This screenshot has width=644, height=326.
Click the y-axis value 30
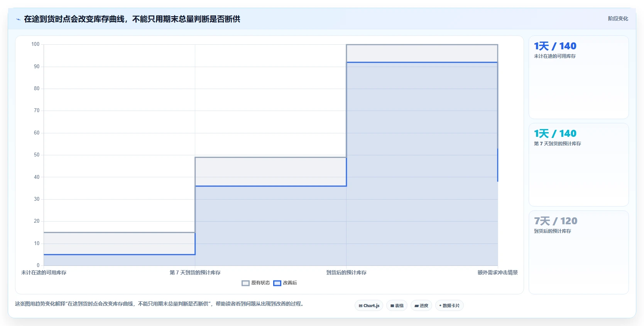tap(37, 199)
